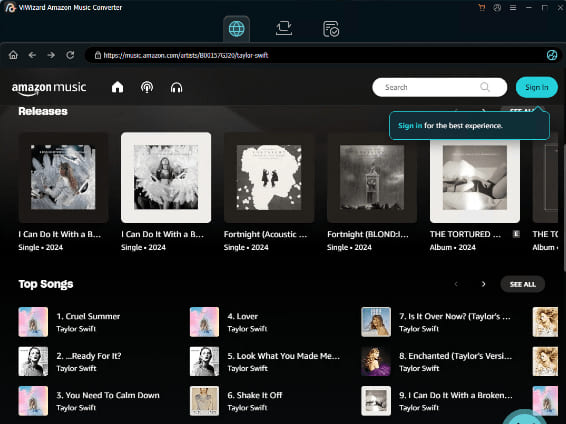The height and width of the screenshot is (424, 566).
Task: Select song 2. ...Ready For It?
Action: (89, 356)
